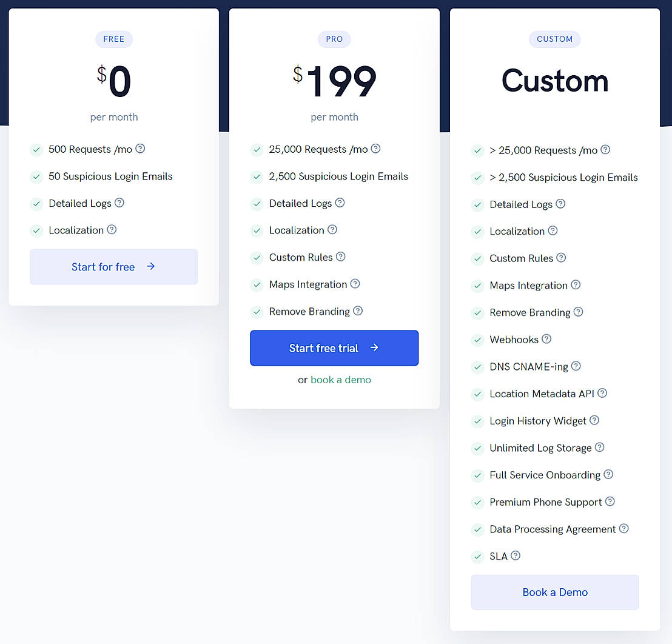672x644 pixels.
Task: Click the Start for free button
Action: 113,267
